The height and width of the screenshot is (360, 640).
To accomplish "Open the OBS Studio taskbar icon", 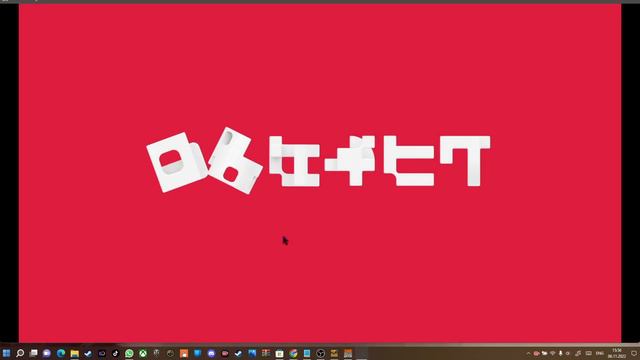I will [x=320, y=353].
